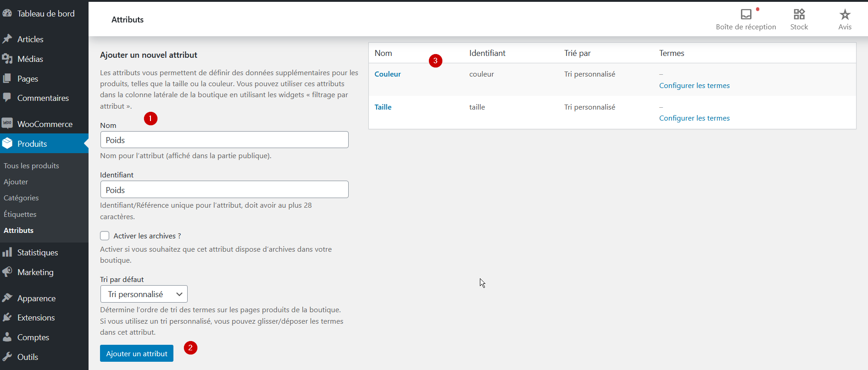Select Attributs submenu item

click(x=18, y=230)
